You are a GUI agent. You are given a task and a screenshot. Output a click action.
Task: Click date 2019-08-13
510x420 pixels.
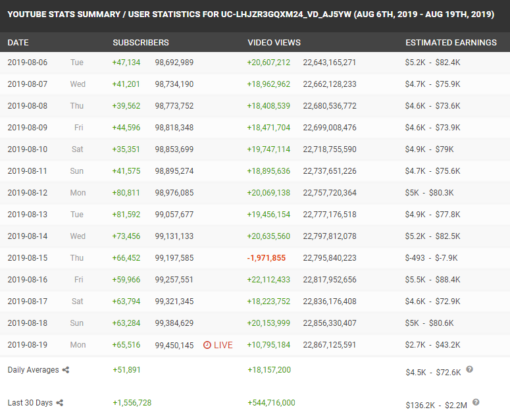click(28, 215)
